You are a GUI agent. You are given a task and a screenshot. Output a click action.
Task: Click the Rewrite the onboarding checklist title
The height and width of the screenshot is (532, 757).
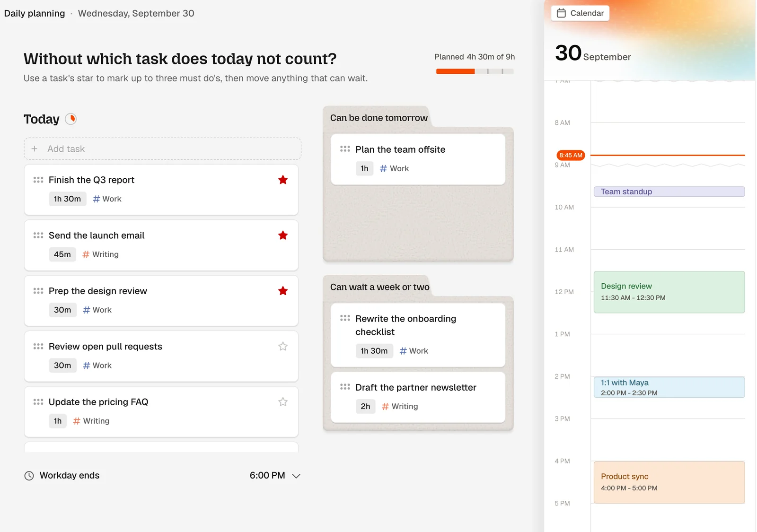(x=405, y=325)
